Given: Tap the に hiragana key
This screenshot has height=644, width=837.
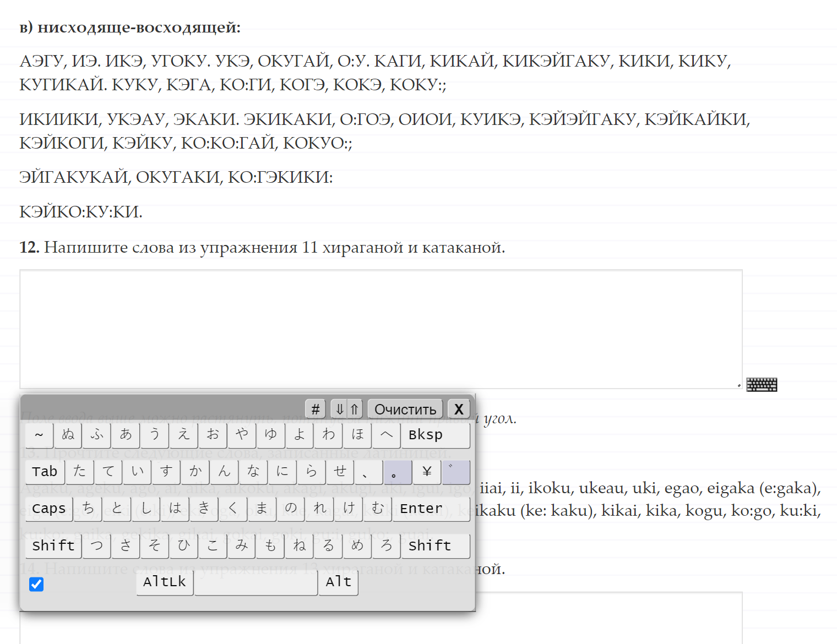Looking at the screenshot, I should tap(282, 472).
